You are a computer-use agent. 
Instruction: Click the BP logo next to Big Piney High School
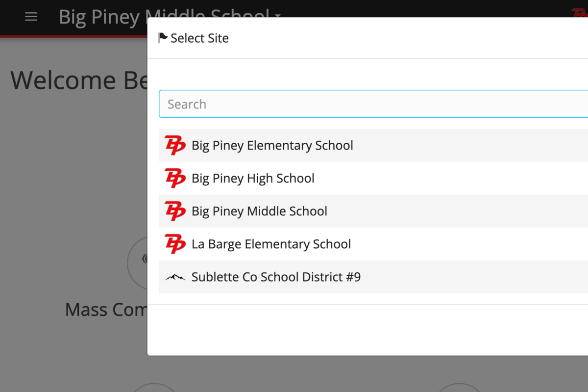[x=175, y=178]
